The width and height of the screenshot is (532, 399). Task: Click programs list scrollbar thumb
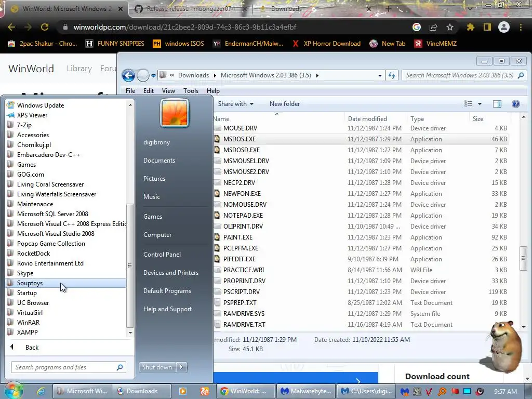130,265
